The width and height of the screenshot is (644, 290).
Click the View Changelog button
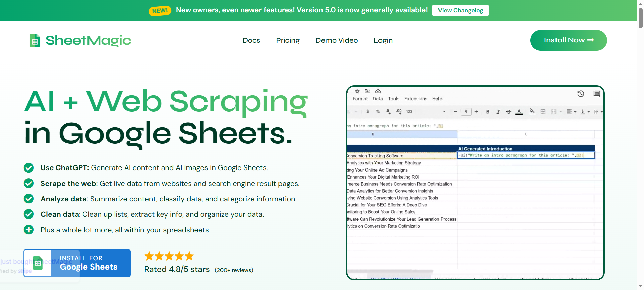[x=460, y=10]
